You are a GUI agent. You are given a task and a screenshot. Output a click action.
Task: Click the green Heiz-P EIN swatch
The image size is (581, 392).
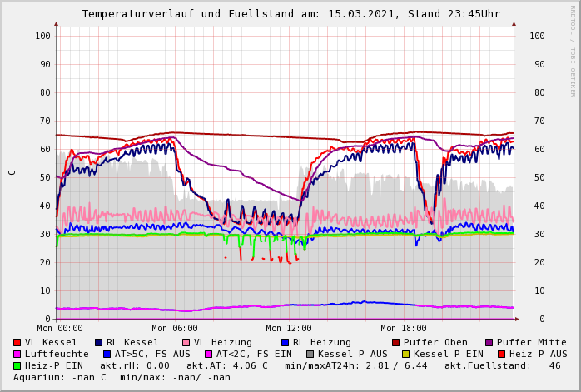pyautogui.click(x=17, y=365)
